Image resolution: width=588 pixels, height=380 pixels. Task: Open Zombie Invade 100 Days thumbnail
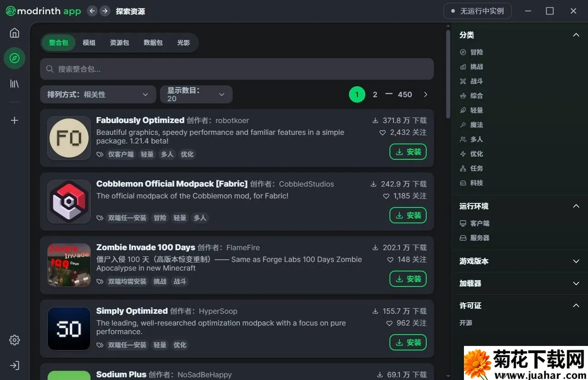tap(69, 265)
